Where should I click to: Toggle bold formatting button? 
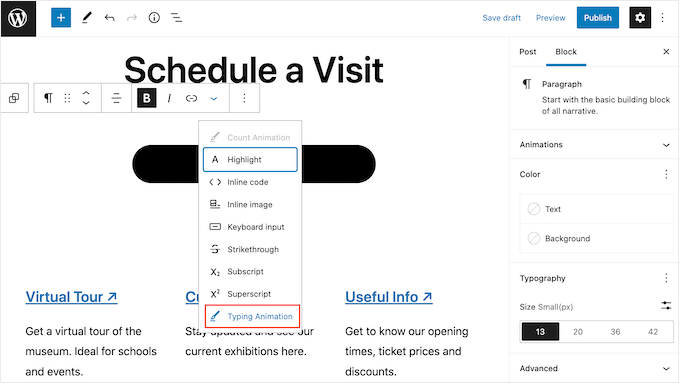(147, 98)
